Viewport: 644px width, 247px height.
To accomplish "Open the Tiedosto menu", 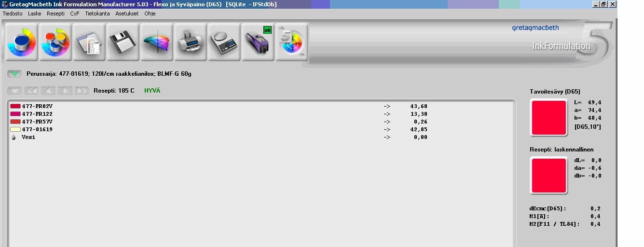I will 13,14.
